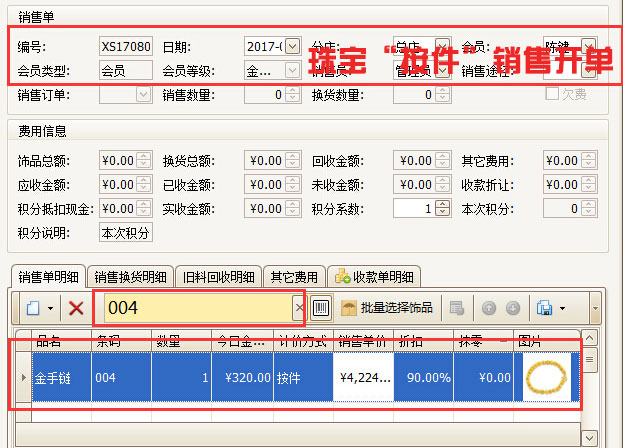Toggle the 欠费 checkbox

coord(552,94)
